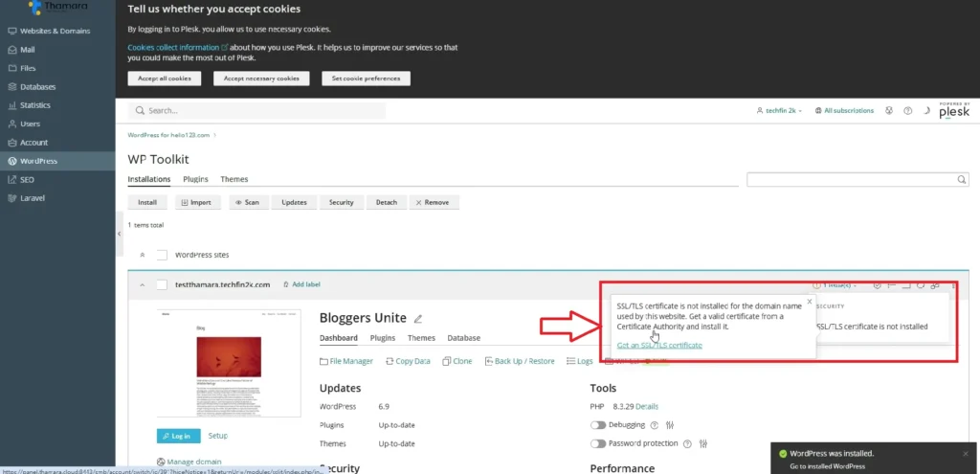Screen dimensions: 980x474
Task: Select the site Dashboard tab
Action: [x=338, y=338]
